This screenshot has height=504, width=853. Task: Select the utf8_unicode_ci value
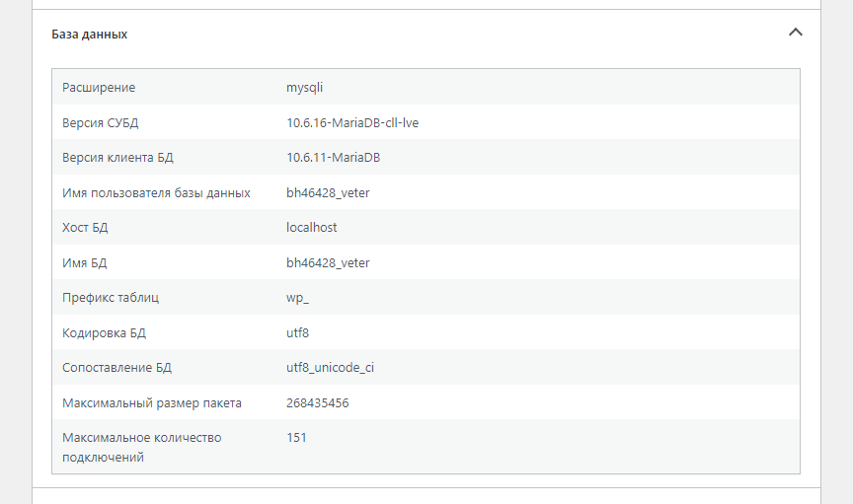click(x=330, y=368)
